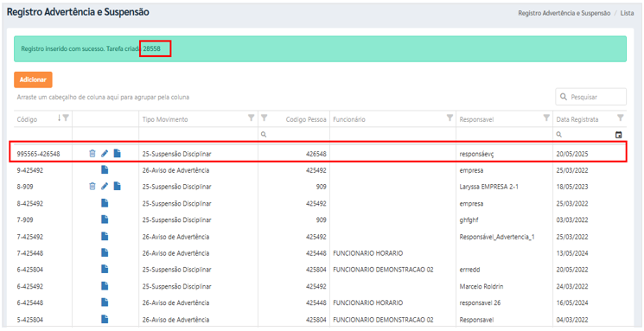Open filter on Data Registrata column
Screen dimensions: 644x331
(620, 118)
